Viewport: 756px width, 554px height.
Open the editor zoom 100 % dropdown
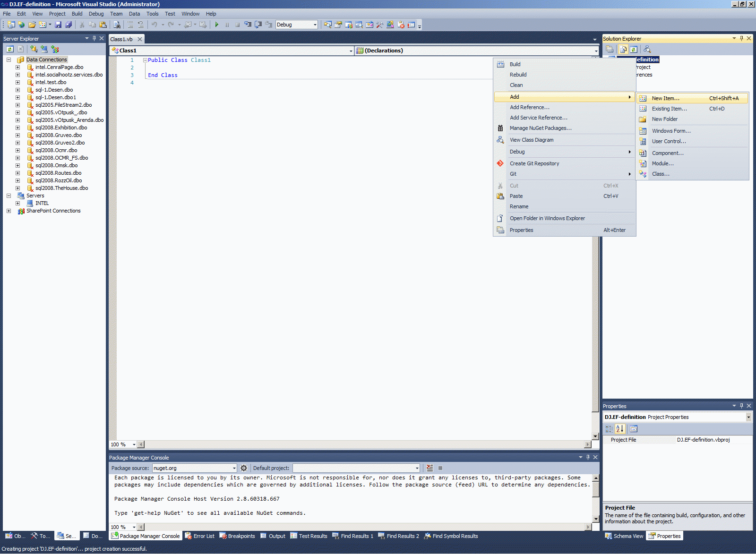click(x=134, y=444)
